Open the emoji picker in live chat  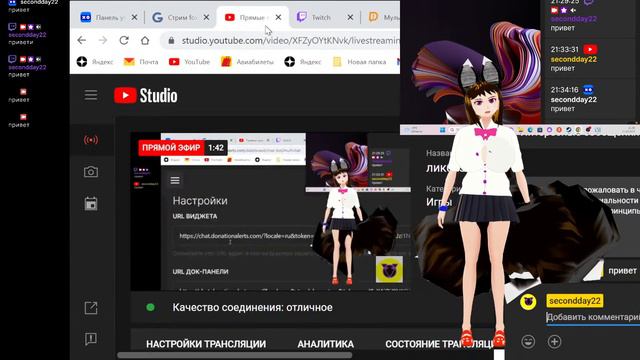point(528,341)
